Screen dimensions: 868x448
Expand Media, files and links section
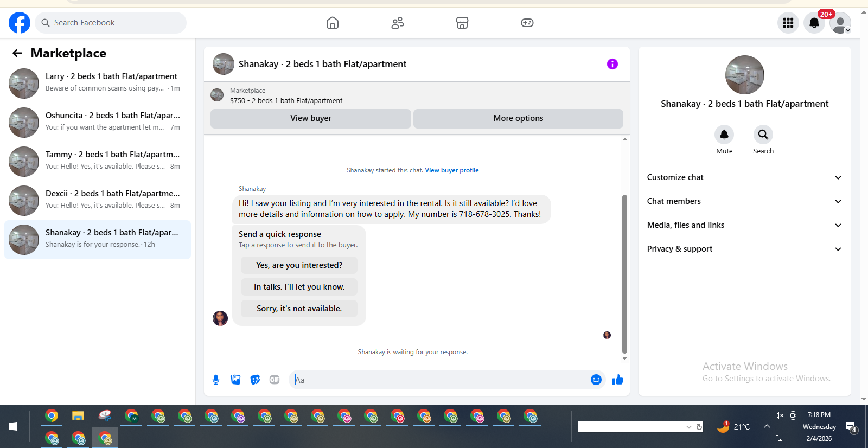[x=744, y=225]
